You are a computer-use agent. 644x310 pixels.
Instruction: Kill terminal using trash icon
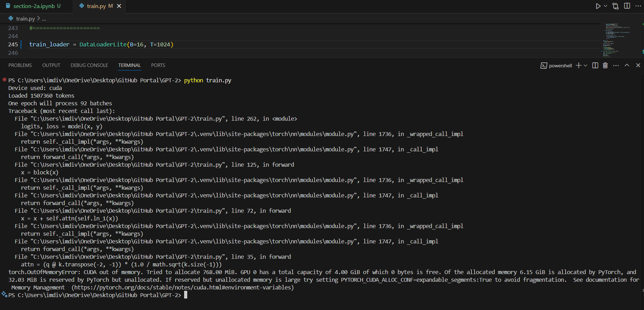point(605,65)
